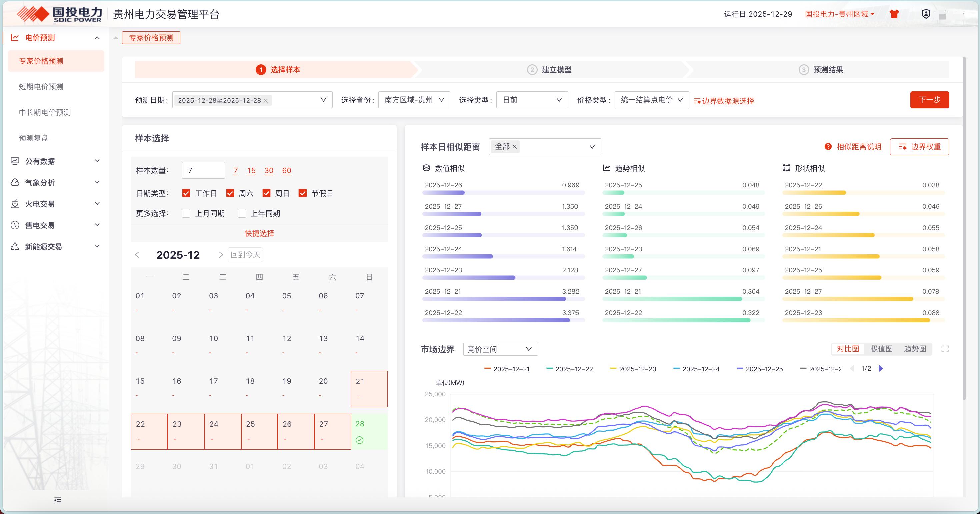Uncheck the 工作日 date type checkbox

click(x=186, y=193)
